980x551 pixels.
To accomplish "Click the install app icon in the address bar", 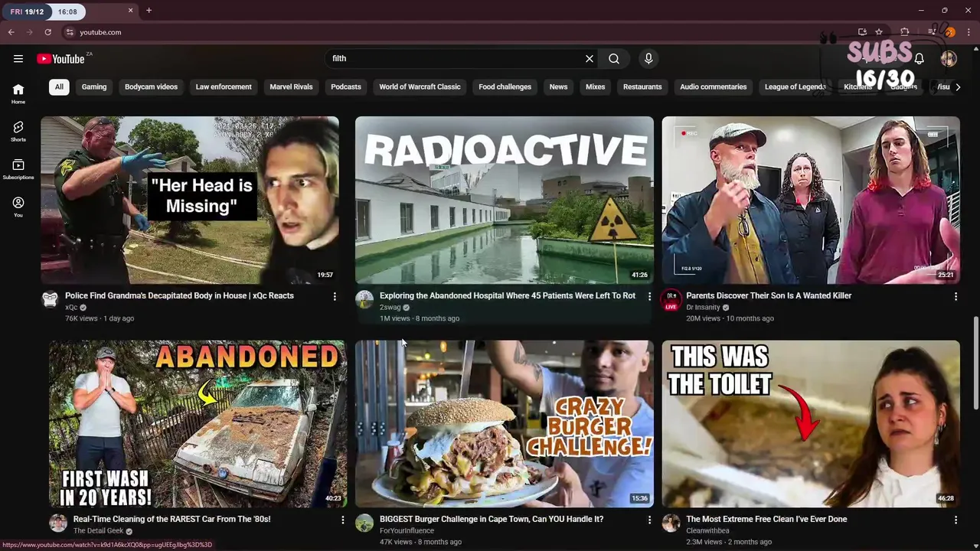I will point(862,32).
